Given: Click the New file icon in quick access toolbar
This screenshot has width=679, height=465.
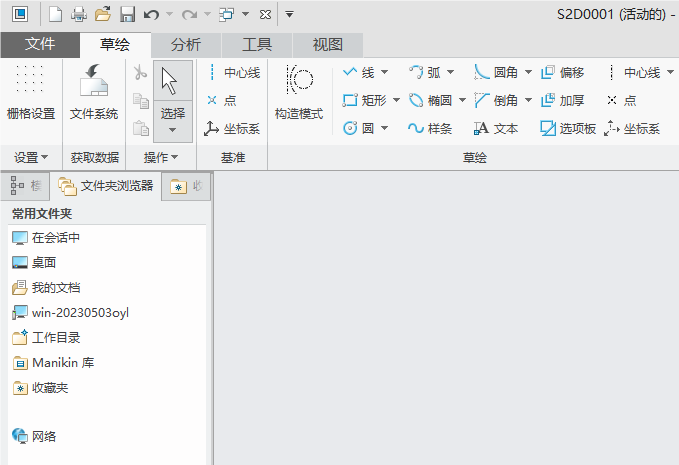Looking at the screenshot, I should [x=55, y=14].
